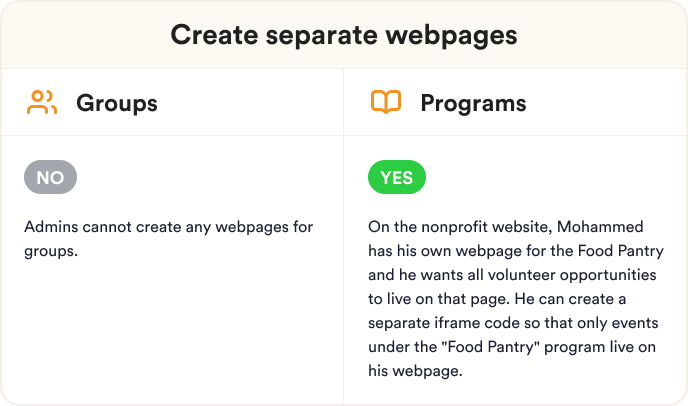This screenshot has width=688, height=406.
Task: Click the orange Programs book icon
Action: click(386, 102)
